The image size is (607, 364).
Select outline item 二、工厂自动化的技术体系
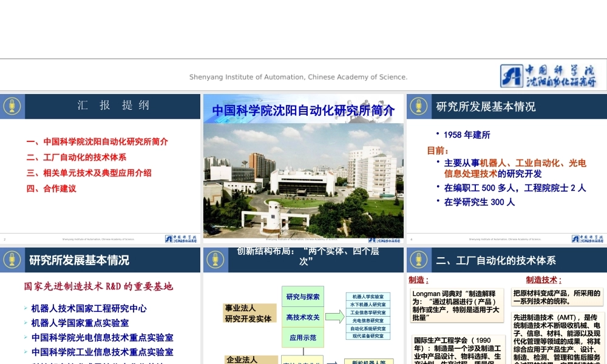[76, 157]
